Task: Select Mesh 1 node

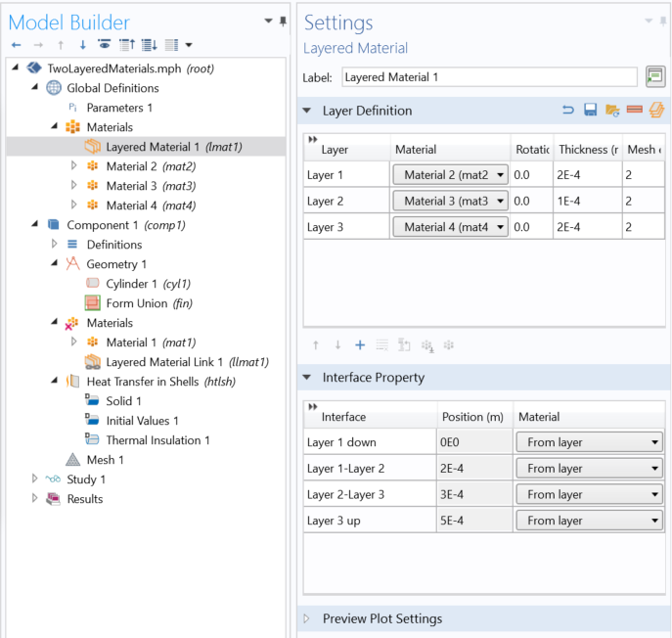Action: click(x=105, y=460)
